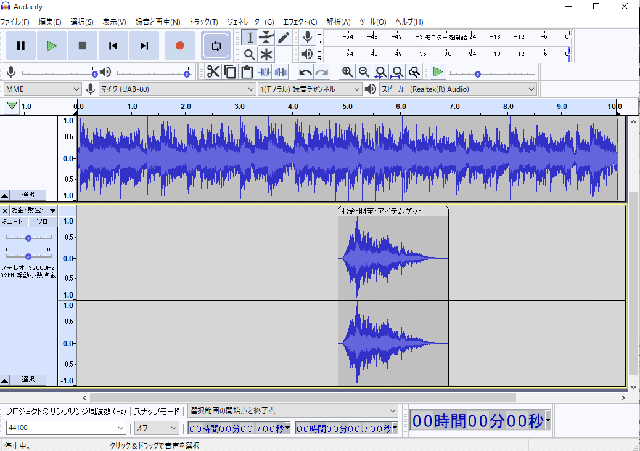Click the Zoom In magnifier icon

pos(347,72)
